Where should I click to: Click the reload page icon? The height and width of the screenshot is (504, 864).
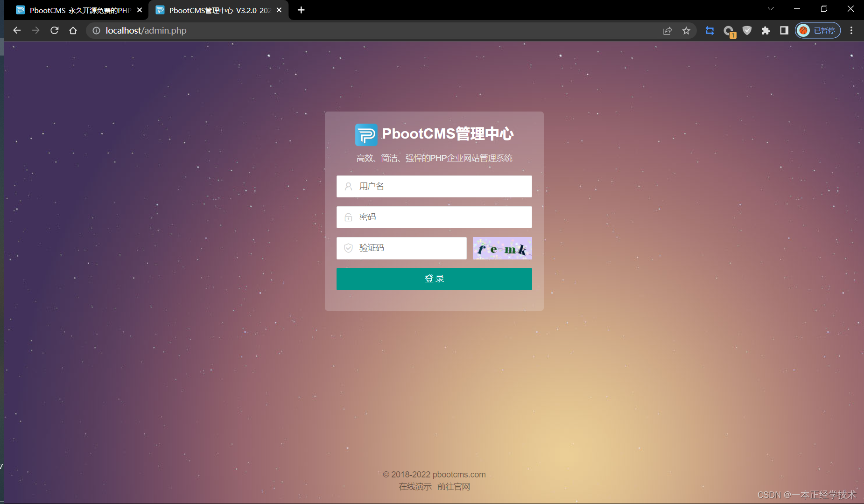(55, 30)
